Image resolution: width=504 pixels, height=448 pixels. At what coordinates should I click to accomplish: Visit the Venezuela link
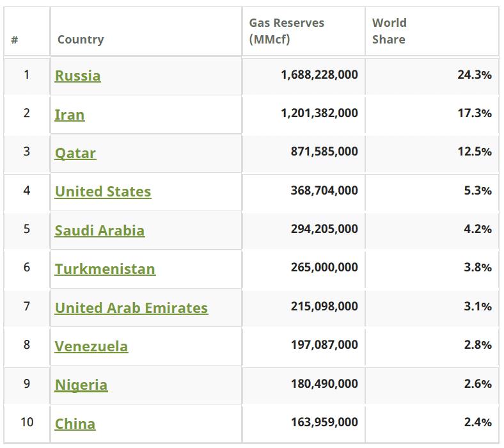click(91, 346)
